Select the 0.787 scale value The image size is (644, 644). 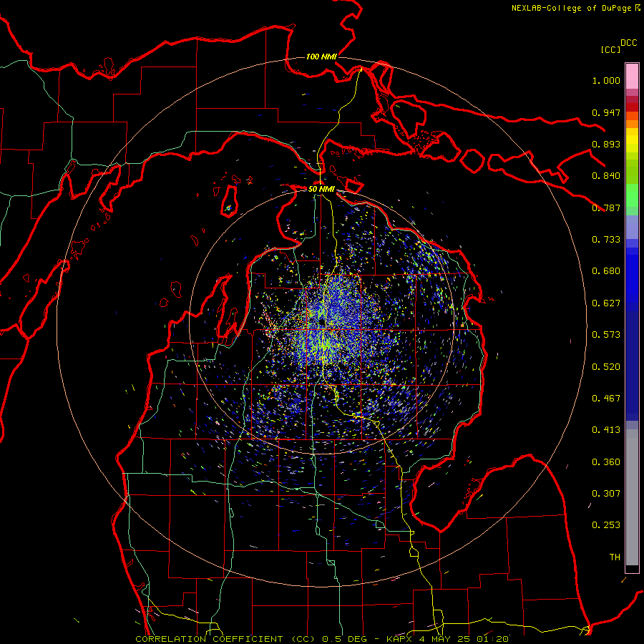click(x=606, y=208)
